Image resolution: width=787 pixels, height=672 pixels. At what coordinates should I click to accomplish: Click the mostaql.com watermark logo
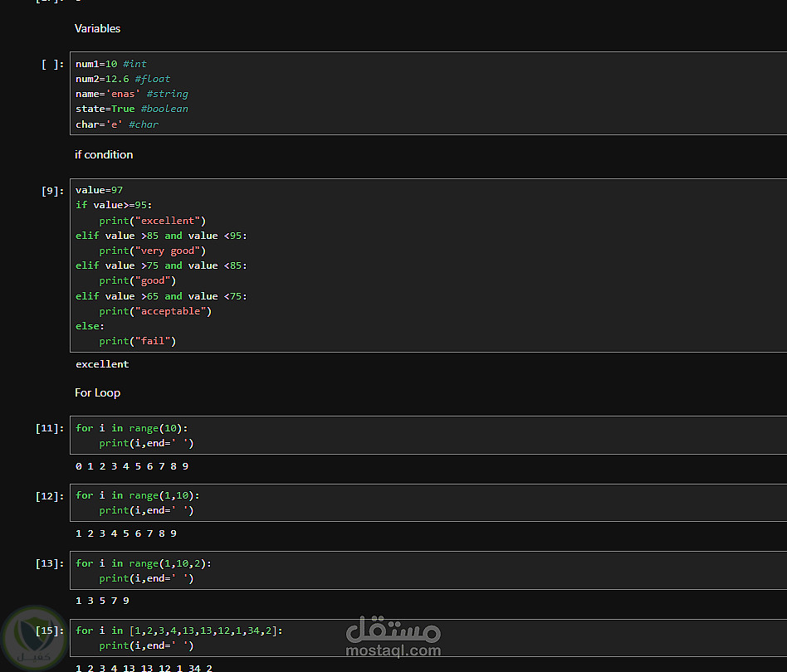tap(393, 637)
